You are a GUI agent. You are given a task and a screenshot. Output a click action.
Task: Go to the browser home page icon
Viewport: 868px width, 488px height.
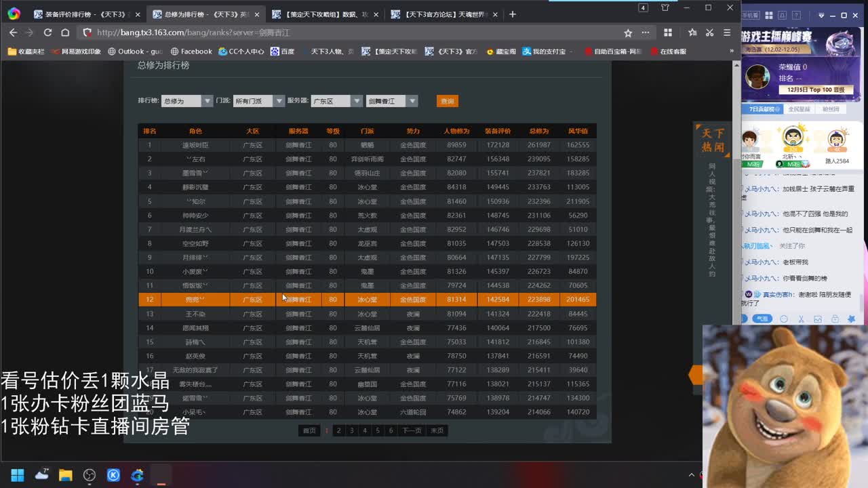(x=65, y=33)
